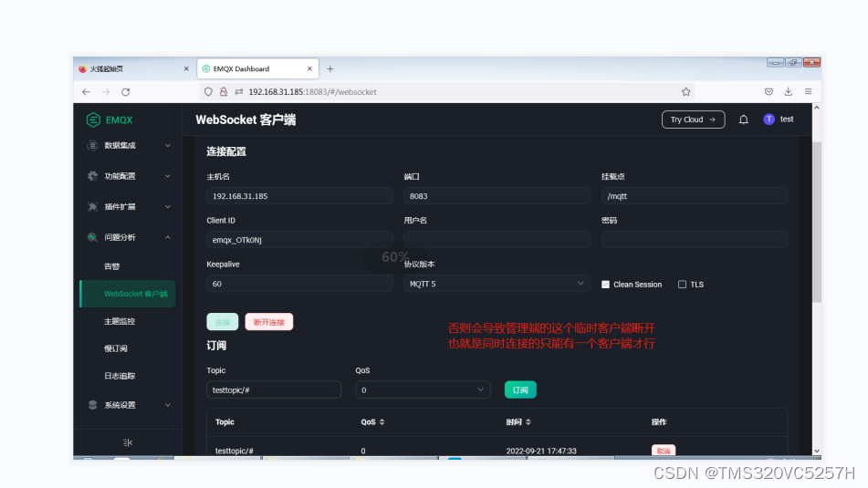868x488 pixels.
Task: Open the browser downloads icon
Action: (789, 92)
